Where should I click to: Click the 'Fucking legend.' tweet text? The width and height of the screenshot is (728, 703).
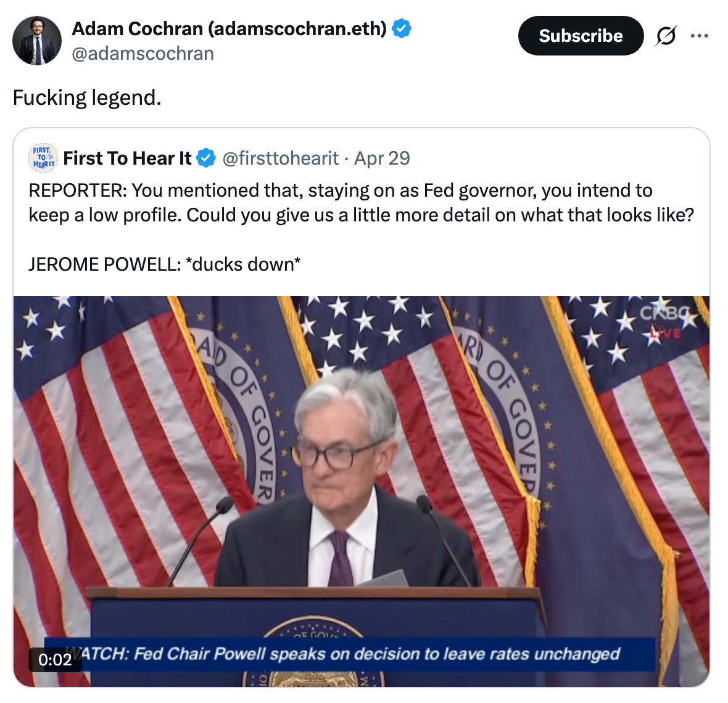coord(87,97)
